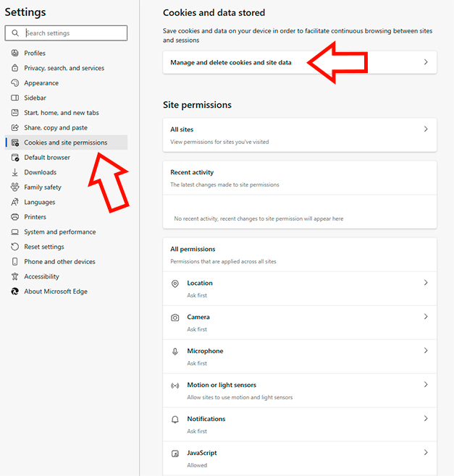This screenshot has height=476, width=454.
Task: Click the Location pin icon
Action: (175, 284)
